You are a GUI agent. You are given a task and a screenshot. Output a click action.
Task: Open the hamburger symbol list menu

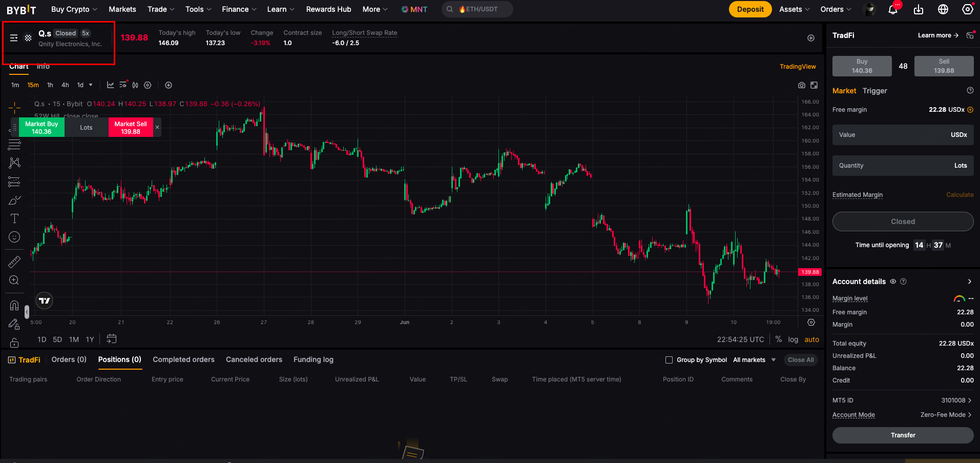[14, 38]
